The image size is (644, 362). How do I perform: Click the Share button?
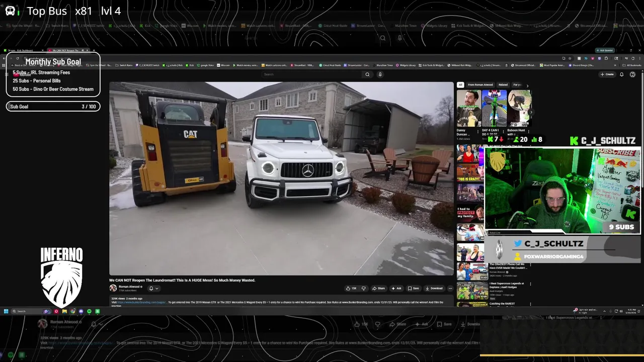[x=378, y=288]
